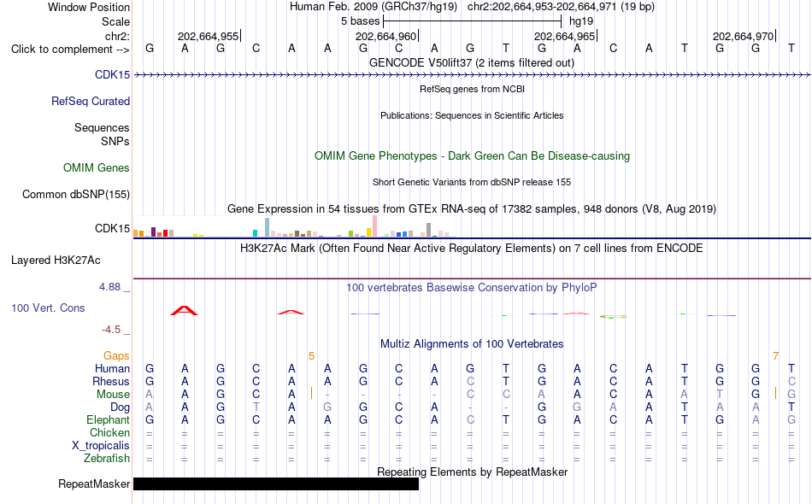Open the RepeatMasker track label

click(94, 483)
